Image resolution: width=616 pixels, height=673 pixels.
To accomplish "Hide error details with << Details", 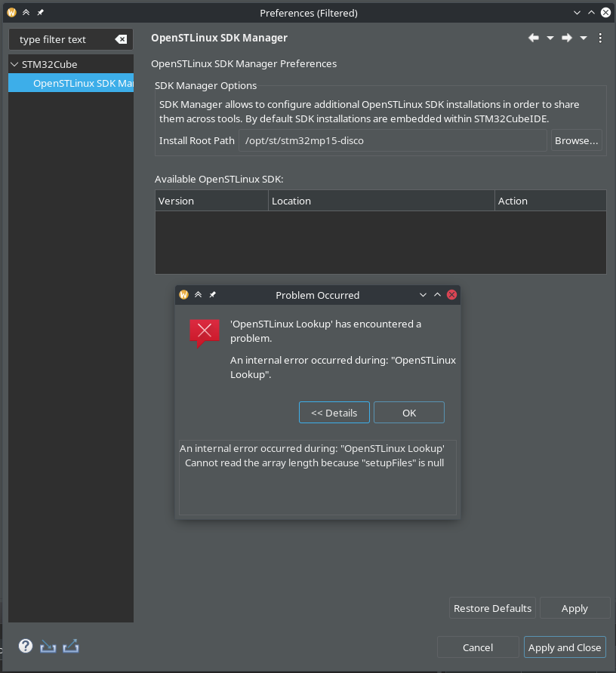I will click(x=334, y=412).
